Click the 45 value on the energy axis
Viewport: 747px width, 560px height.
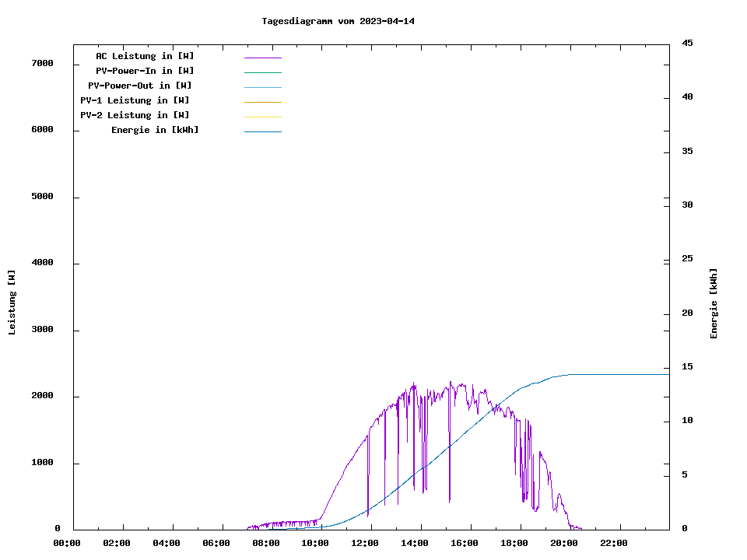pyautogui.click(x=687, y=44)
